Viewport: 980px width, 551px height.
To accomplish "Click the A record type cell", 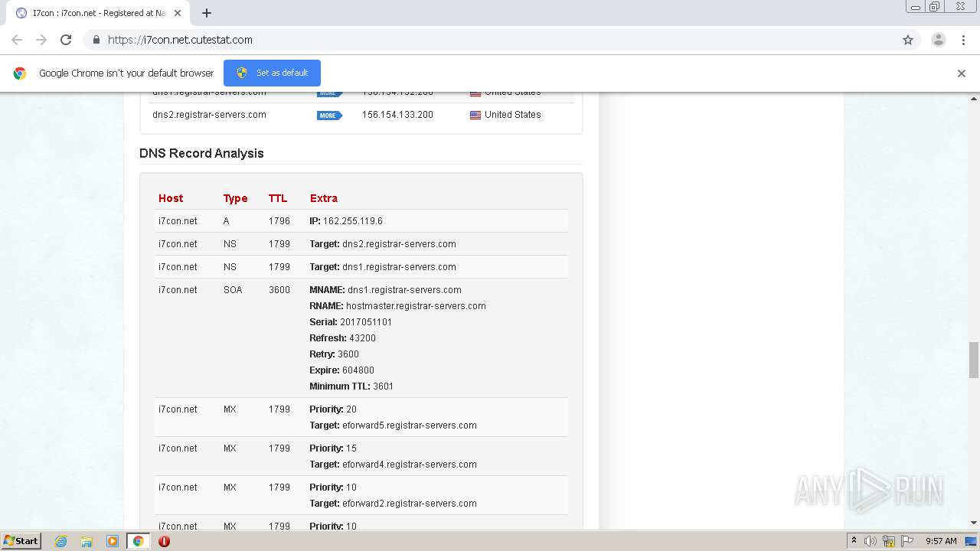I will pos(227,221).
